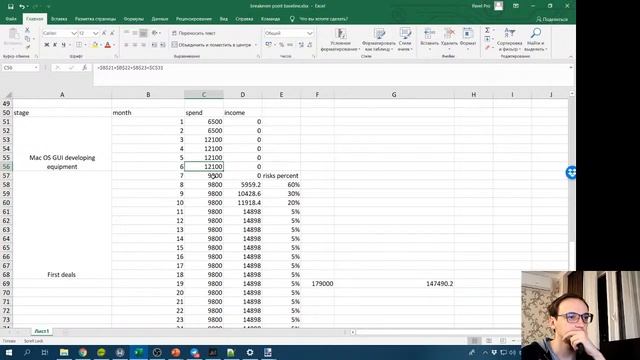
Task: Click Удалить cells button in ribbon
Action: tap(449, 40)
